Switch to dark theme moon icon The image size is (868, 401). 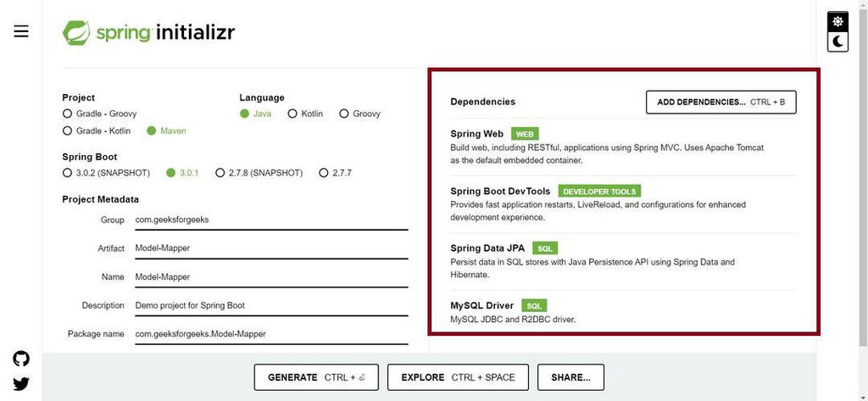click(837, 42)
